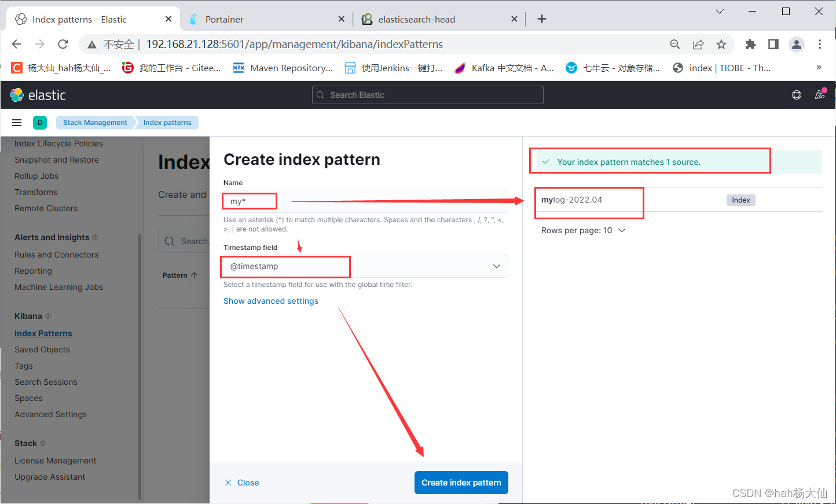Screen dimensions: 836x504
Task: Bookmark this page with star icon
Action: click(x=721, y=44)
